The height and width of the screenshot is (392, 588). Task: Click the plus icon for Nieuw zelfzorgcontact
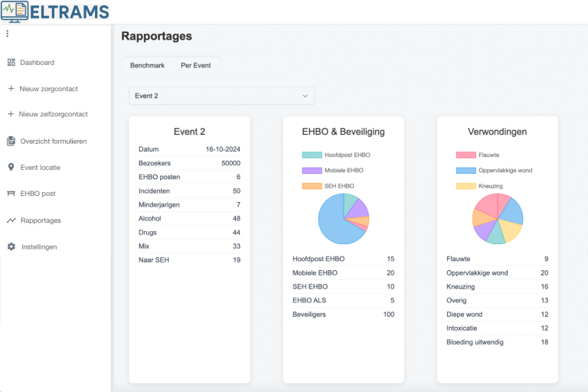pos(11,114)
